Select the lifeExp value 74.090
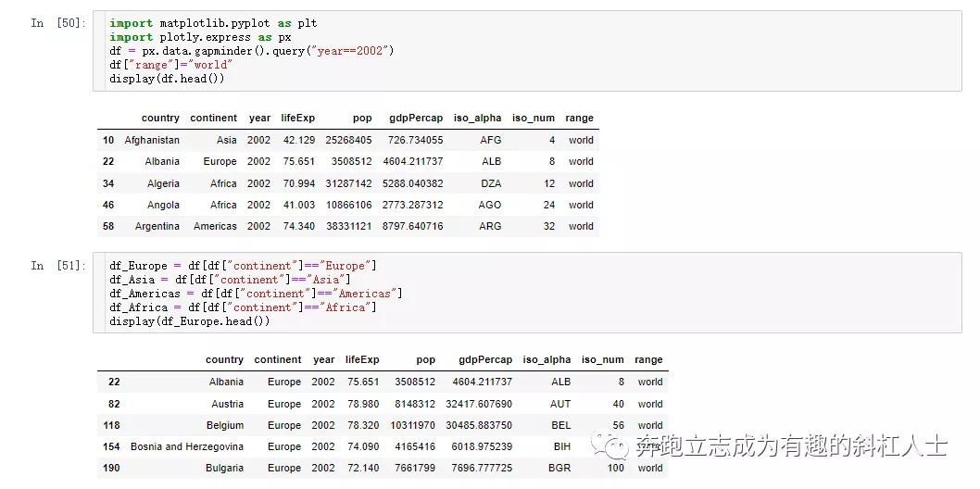Image resolution: width=980 pixels, height=489 pixels. [x=363, y=446]
